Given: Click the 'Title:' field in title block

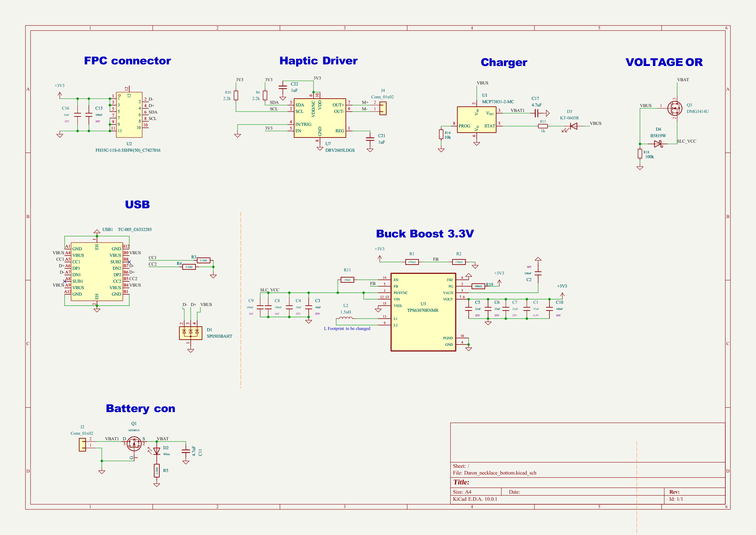Looking at the screenshot, I should tap(461, 482).
